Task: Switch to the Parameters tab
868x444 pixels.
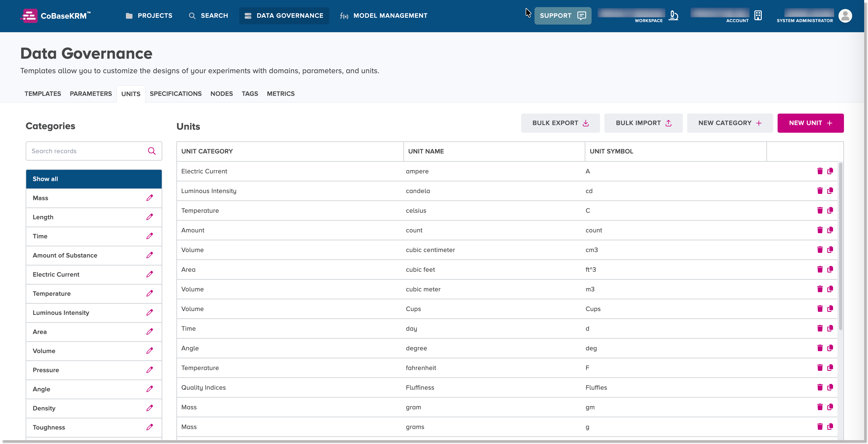Action: click(91, 94)
